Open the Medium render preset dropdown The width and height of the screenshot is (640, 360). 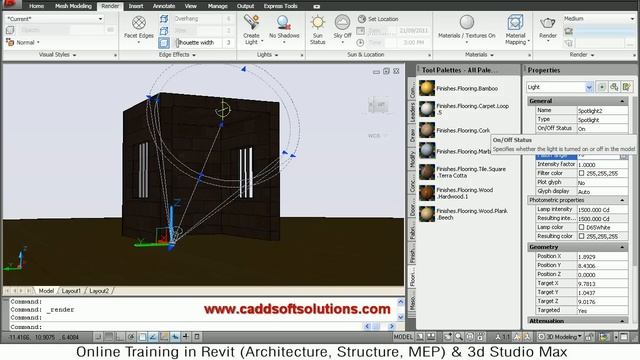coord(599,19)
